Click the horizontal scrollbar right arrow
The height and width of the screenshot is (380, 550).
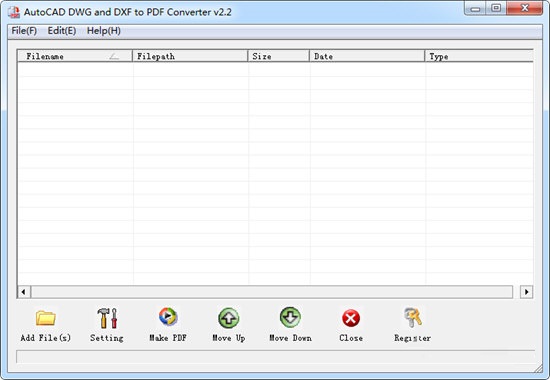(526, 292)
